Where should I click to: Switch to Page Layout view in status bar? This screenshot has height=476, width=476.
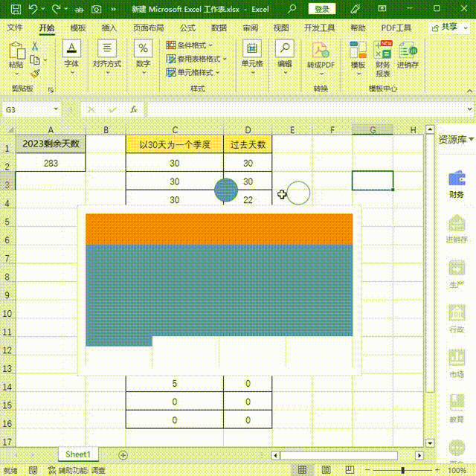click(x=326, y=470)
